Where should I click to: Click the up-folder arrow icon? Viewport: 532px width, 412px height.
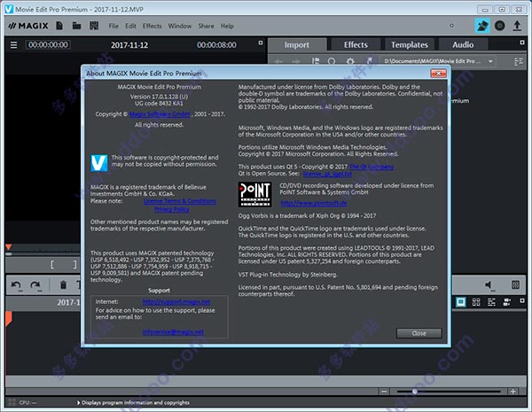coord(369,61)
